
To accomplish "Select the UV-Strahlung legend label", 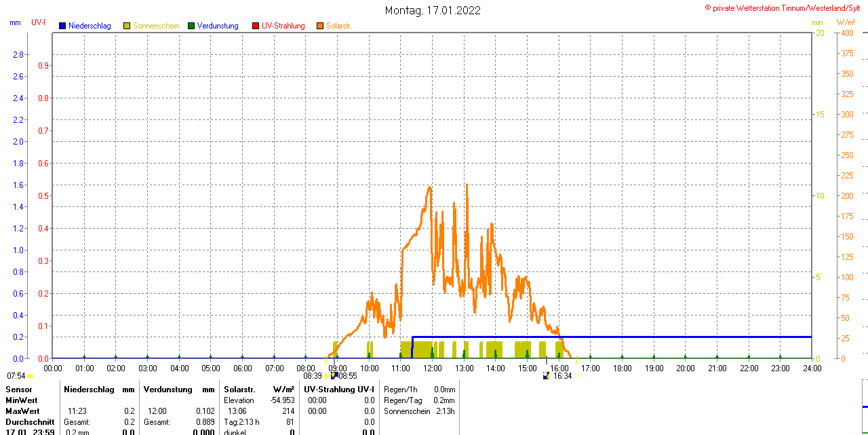I will (283, 26).
